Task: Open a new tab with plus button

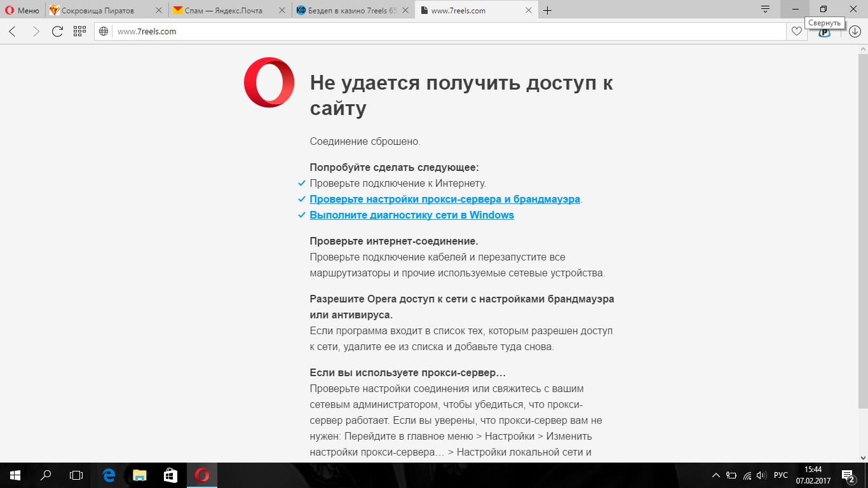Action: [547, 10]
